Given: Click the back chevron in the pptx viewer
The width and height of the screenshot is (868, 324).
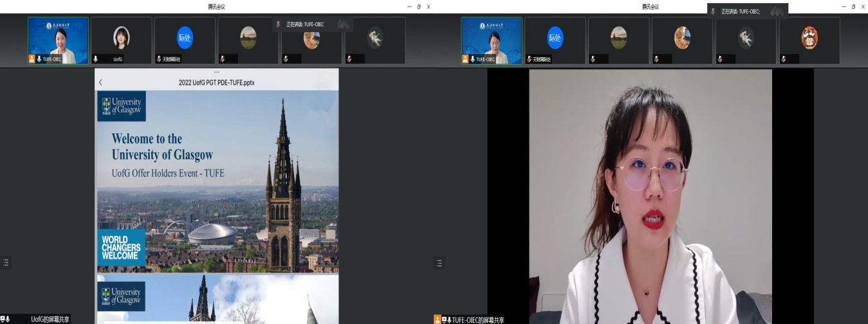Looking at the screenshot, I should 100,83.
